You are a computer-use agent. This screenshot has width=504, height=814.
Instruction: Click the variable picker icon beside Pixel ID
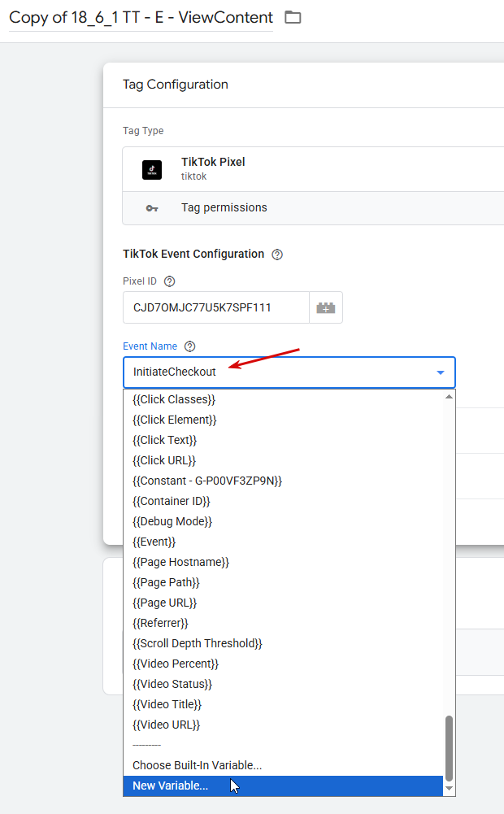pos(326,308)
